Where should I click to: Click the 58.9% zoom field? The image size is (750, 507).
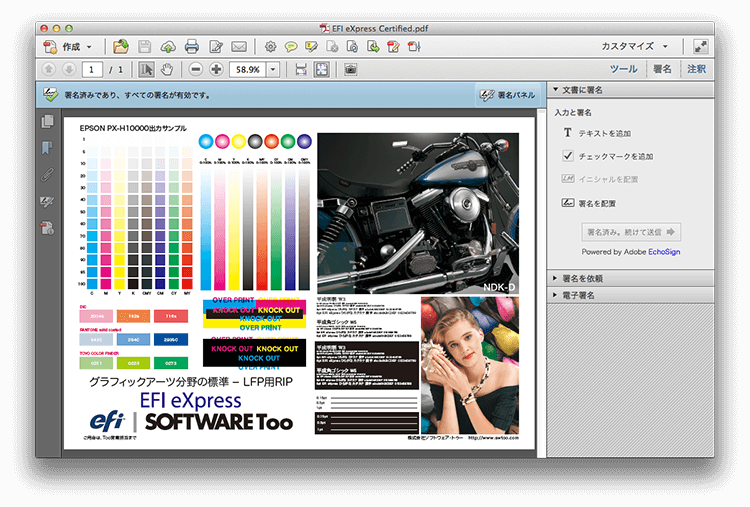pos(247,70)
